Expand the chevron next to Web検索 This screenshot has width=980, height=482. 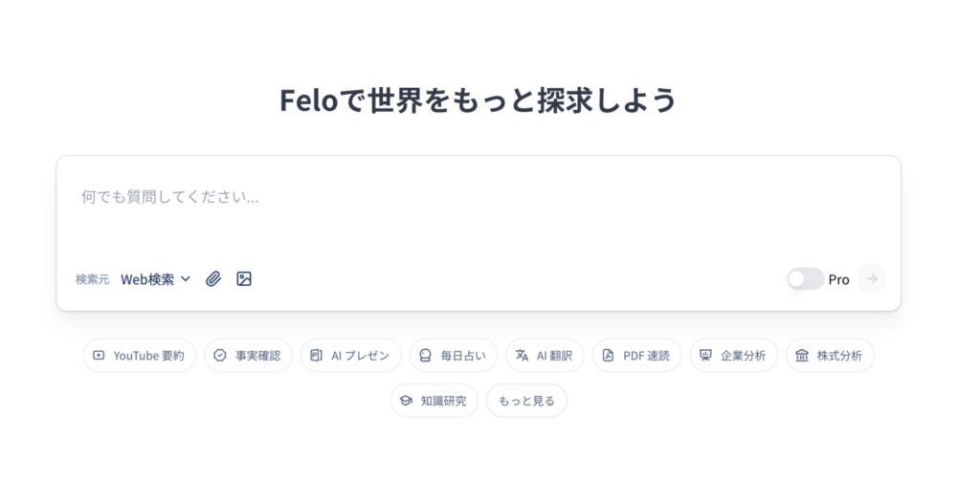coord(186,279)
